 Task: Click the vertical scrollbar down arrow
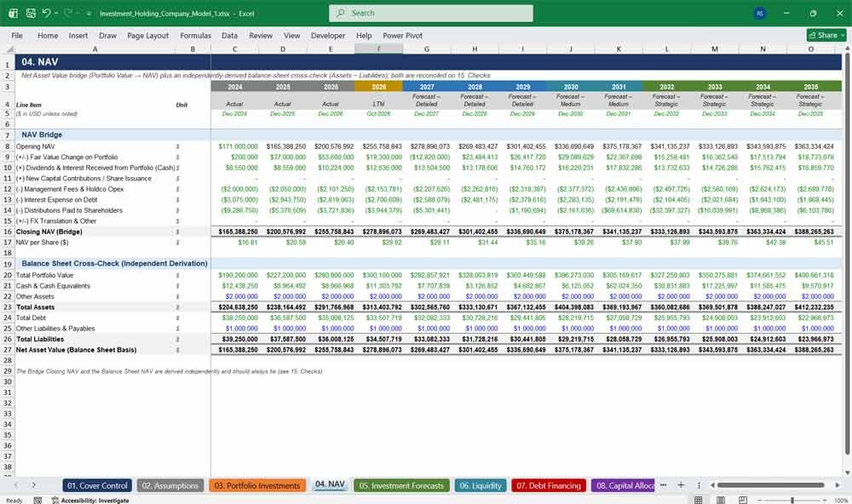pos(847,473)
